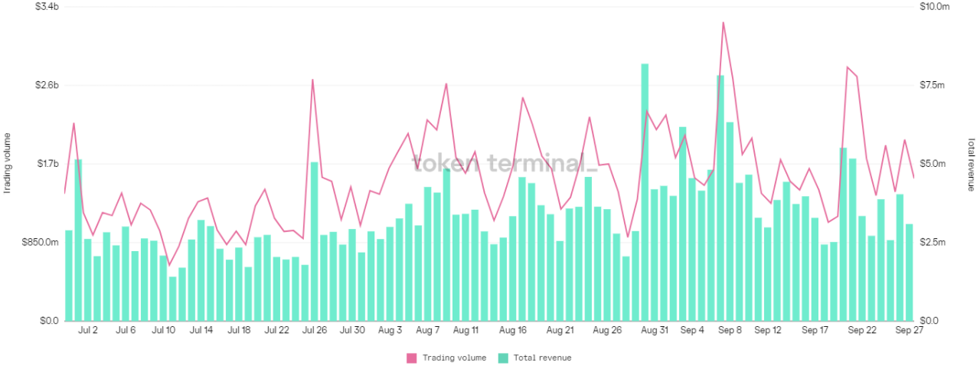Select the Jul 18 date label
Viewport: 980px width, 366px height.
tap(240, 331)
